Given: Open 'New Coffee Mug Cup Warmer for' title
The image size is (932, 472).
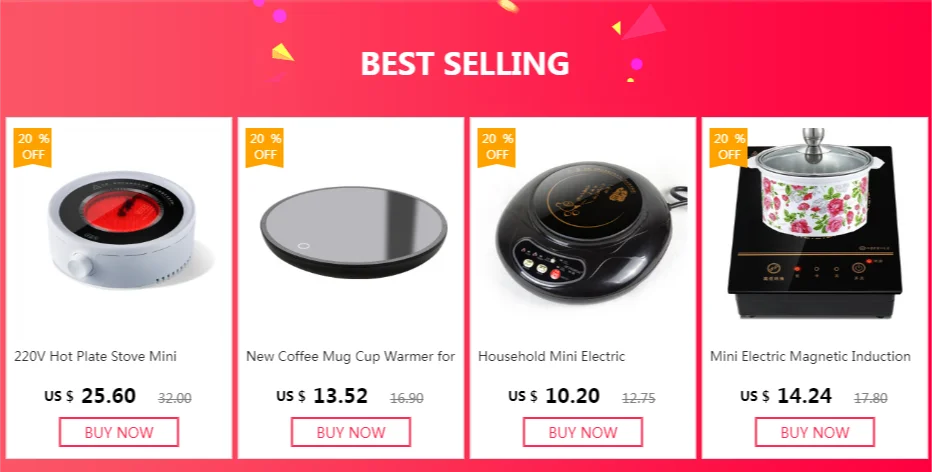Looking at the screenshot, I should pos(351,357).
